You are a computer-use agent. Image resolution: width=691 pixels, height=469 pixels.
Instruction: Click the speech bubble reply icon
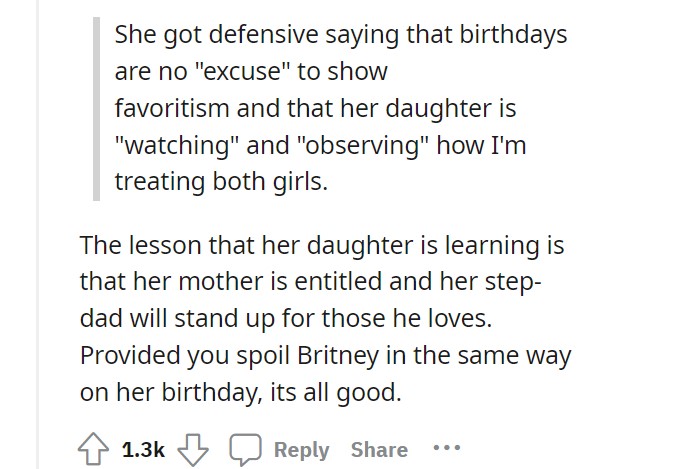(x=245, y=450)
